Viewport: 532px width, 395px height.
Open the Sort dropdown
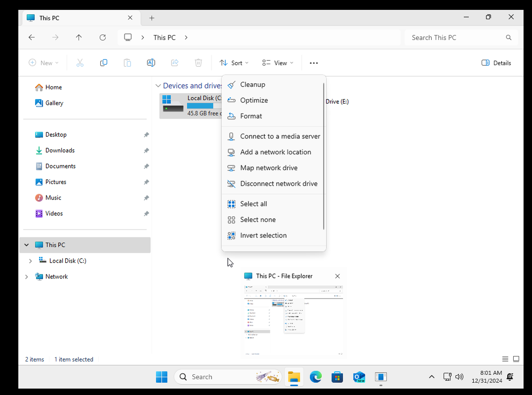[x=234, y=63]
